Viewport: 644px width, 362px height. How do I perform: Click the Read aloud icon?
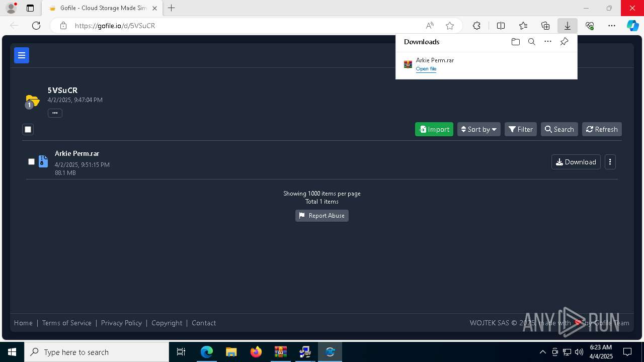click(430, 26)
